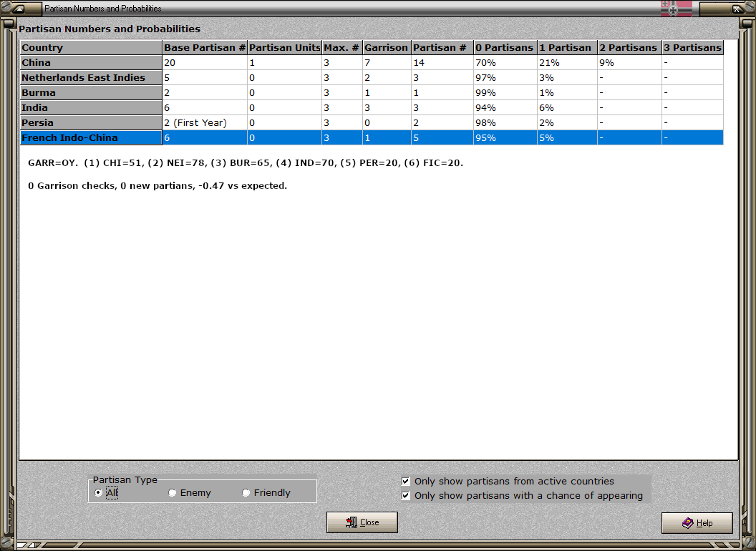
Task: Click China's 21% one-partisan cell
Action: pos(568,63)
